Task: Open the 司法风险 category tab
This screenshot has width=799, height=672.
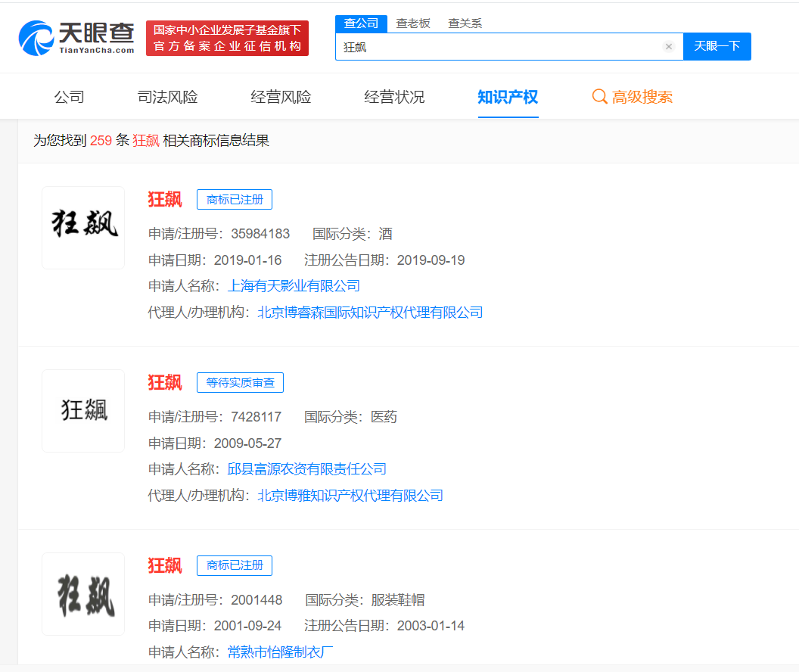Action: [168, 97]
